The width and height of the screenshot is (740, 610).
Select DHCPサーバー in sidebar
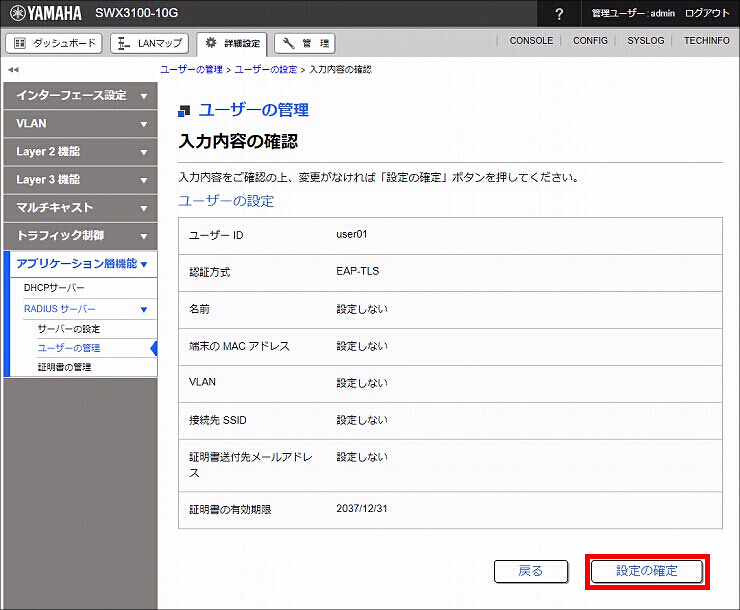[54, 288]
